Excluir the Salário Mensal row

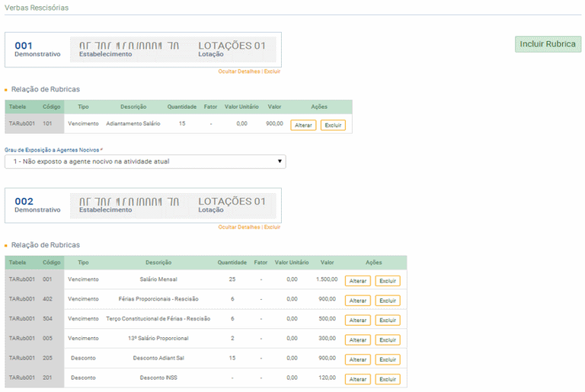click(x=388, y=281)
